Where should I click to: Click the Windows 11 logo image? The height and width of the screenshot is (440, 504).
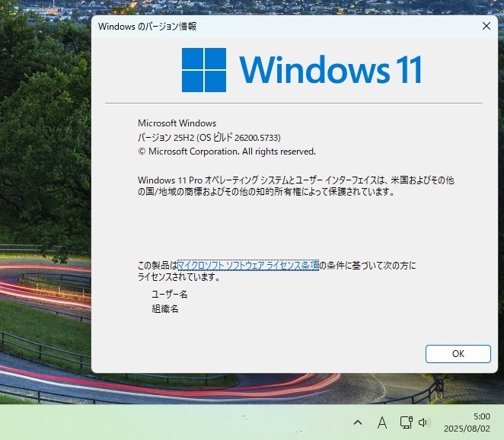pos(301,70)
